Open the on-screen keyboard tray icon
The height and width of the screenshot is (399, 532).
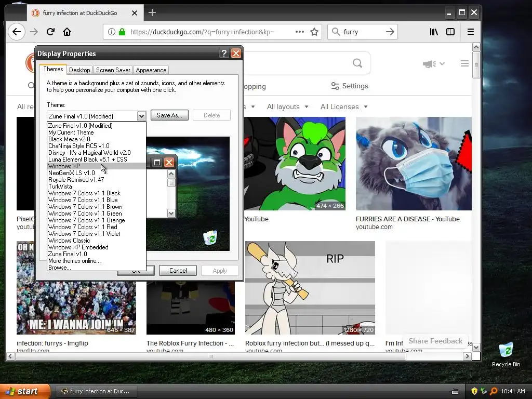coord(455,392)
